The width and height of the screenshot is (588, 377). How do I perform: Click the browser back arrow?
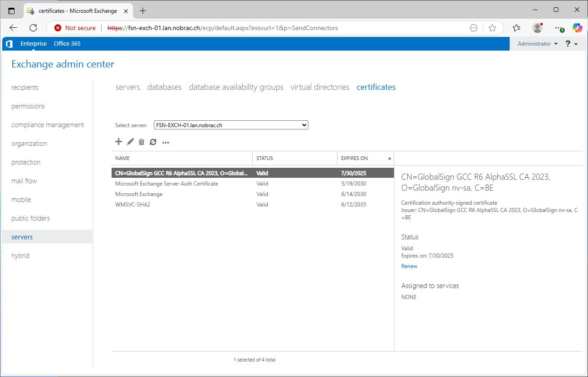[13, 28]
